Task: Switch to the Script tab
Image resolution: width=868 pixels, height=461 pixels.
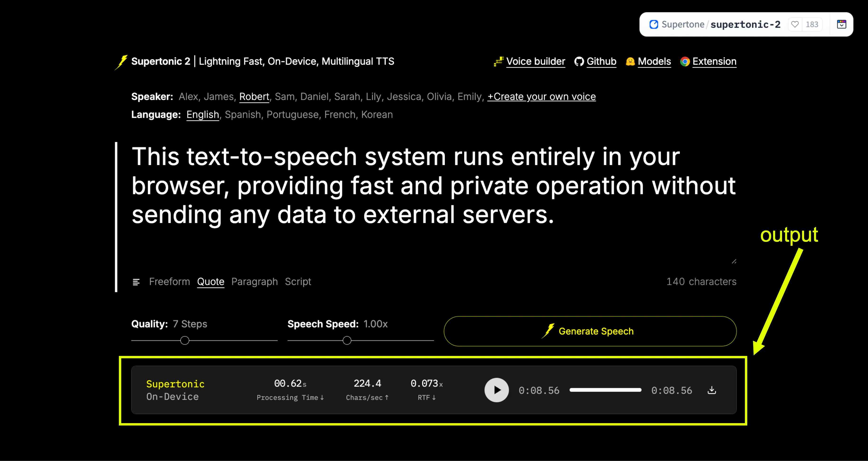Action: 298,282
